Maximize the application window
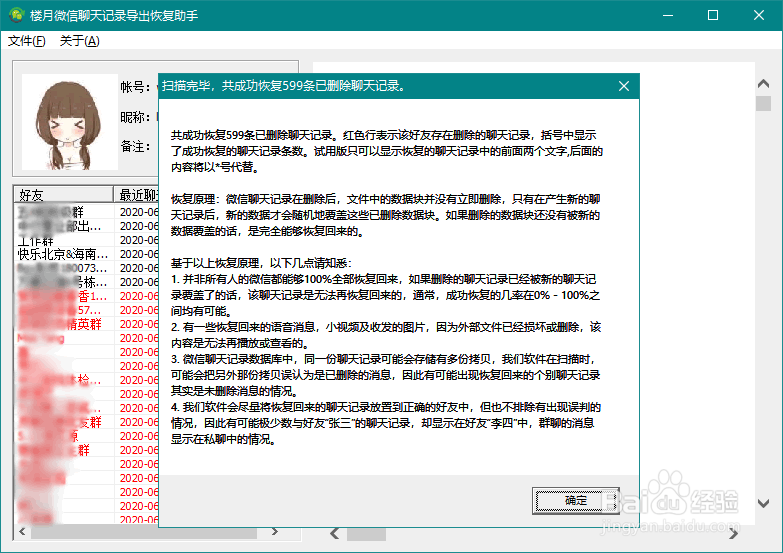The height and width of the screenshot is (553, 783). 713,15
